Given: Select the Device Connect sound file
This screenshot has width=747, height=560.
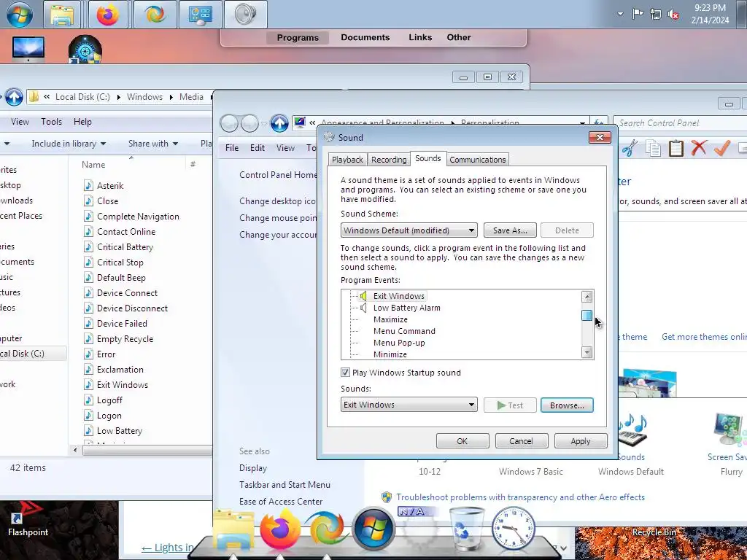Looking at the screenshot, I should (x=127, y=293).
